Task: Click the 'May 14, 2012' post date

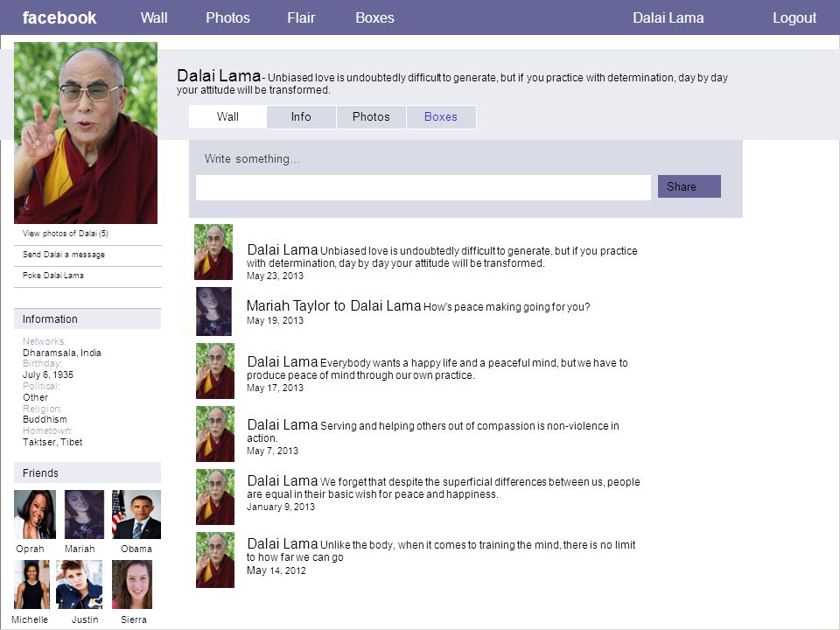Action: (x=276, y=570)
